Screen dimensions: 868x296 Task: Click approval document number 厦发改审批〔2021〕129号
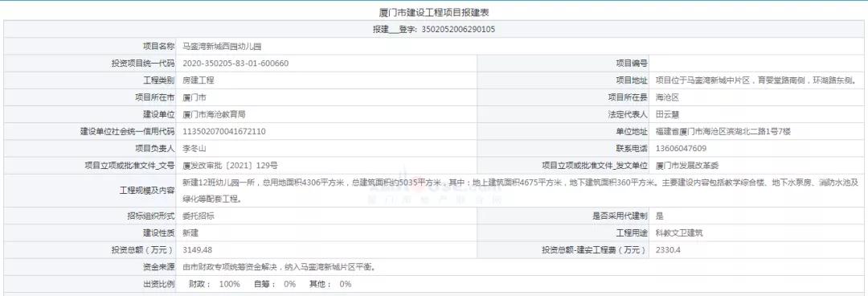231,165
